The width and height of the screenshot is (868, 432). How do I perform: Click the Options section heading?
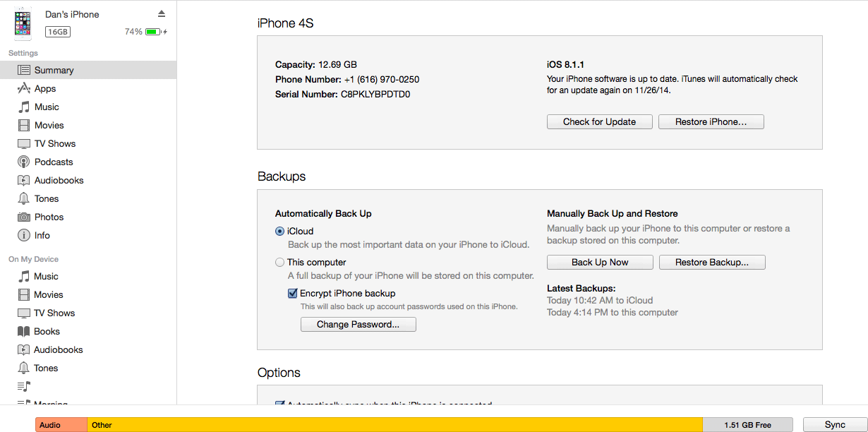click(279, 373)
